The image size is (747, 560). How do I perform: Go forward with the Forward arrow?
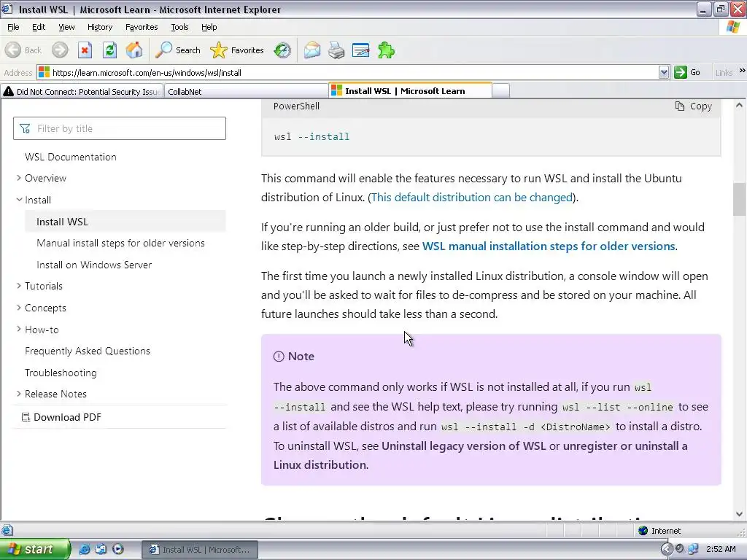[60, 50]
